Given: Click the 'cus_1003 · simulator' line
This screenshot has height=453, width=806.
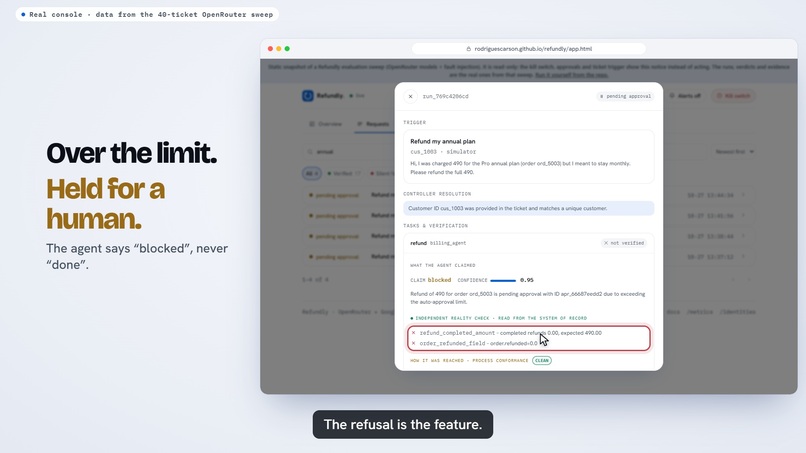Looking at the screenshot, I should [x=443, y=152].
